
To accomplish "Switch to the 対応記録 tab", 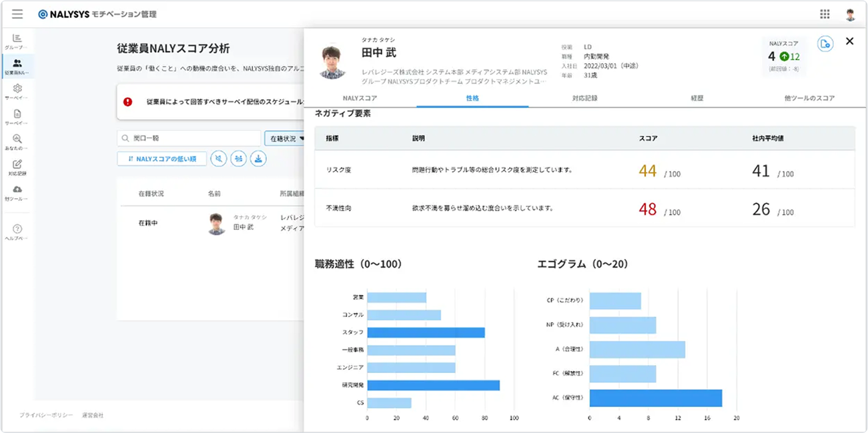I will pyautogui.click(x=584, y=98).
